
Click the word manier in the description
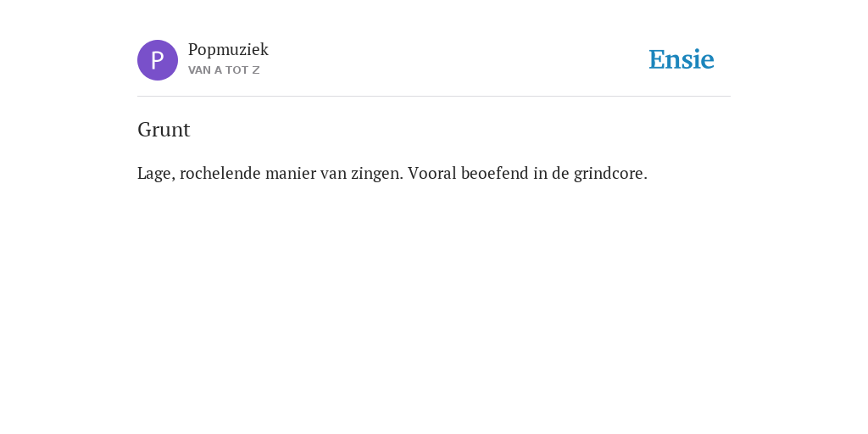(x=291, y=173)
